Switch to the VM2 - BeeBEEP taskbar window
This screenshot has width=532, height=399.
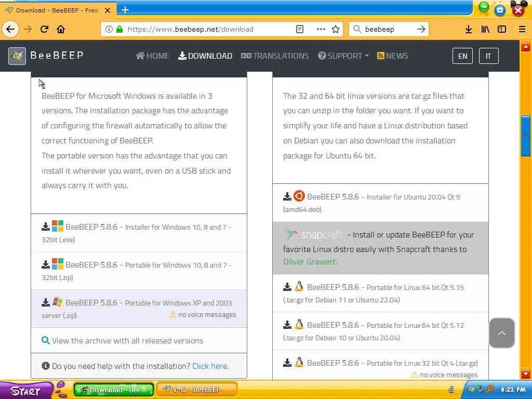coord(197,390)
